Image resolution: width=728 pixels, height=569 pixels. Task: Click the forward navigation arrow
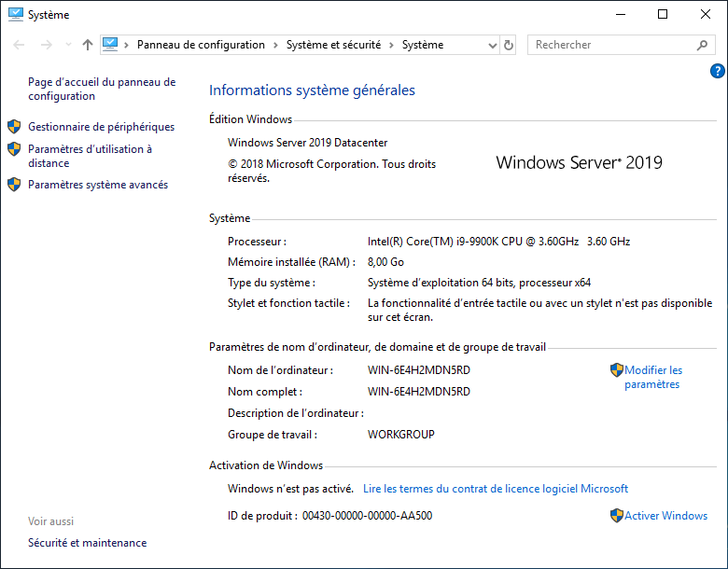[x=44, y=45]
